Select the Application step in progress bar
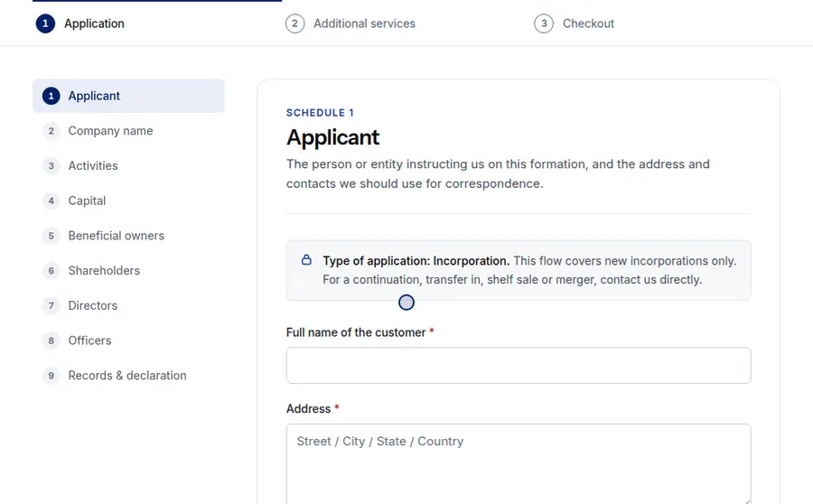Viewport: 813px width, 504px height. point(79,23)
